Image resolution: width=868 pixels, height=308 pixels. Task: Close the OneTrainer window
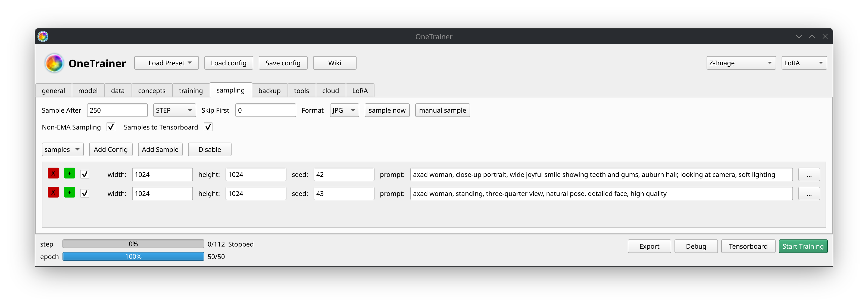[825, 36]
